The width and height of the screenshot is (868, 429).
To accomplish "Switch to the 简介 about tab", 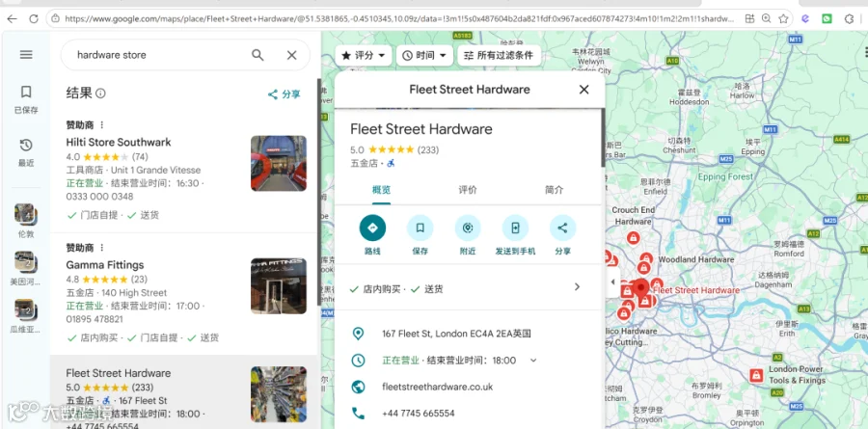I will [555, 190].
